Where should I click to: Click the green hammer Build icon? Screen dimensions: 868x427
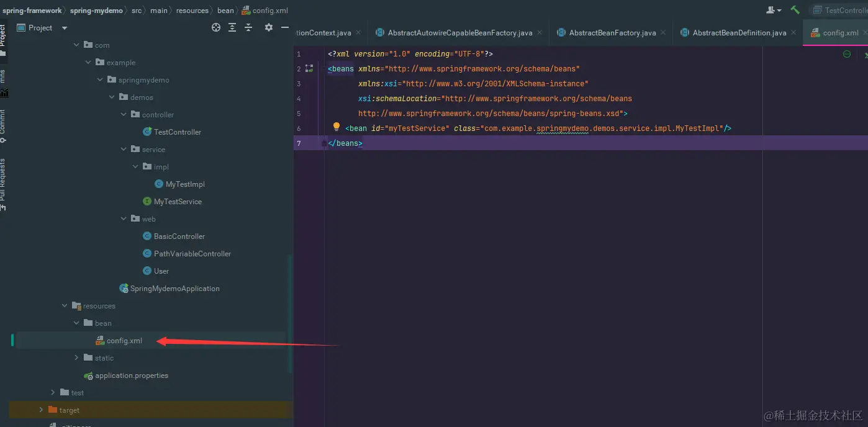795,10
